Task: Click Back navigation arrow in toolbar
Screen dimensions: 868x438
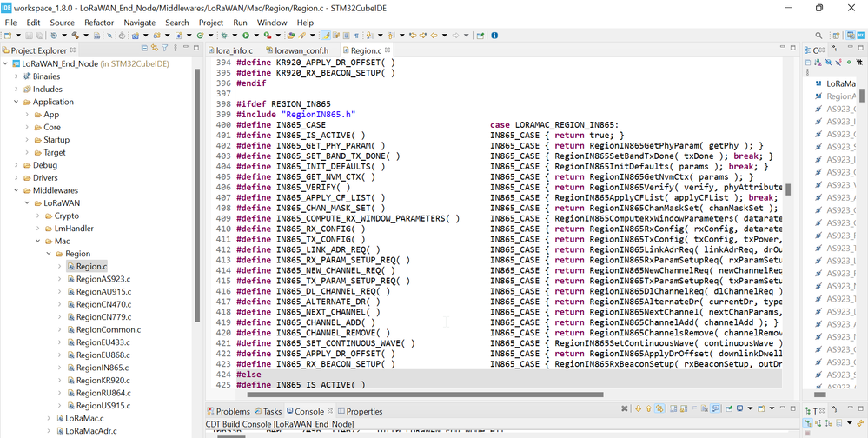Action: coord(434,35)
